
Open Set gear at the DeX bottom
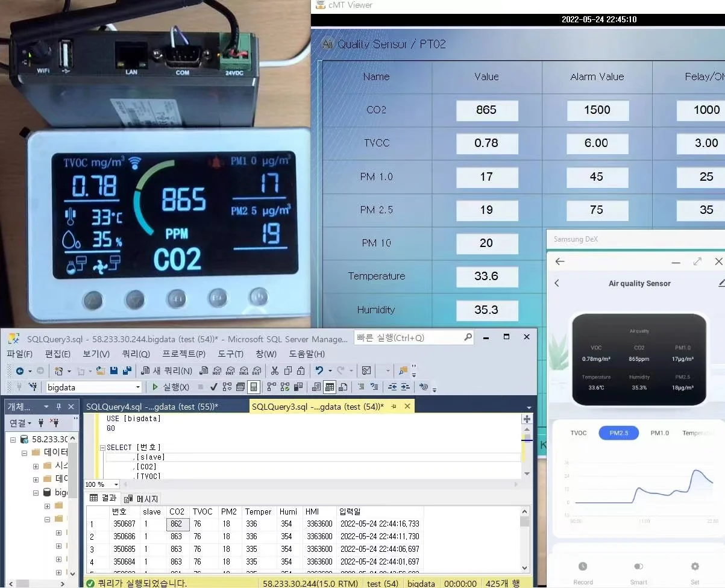click(695, 573)
